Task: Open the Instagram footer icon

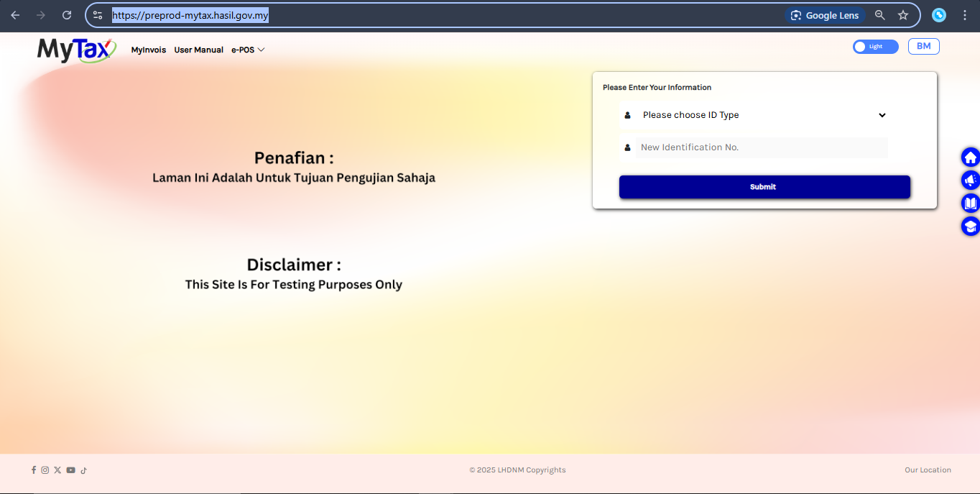Action: [x=45, y=470]
